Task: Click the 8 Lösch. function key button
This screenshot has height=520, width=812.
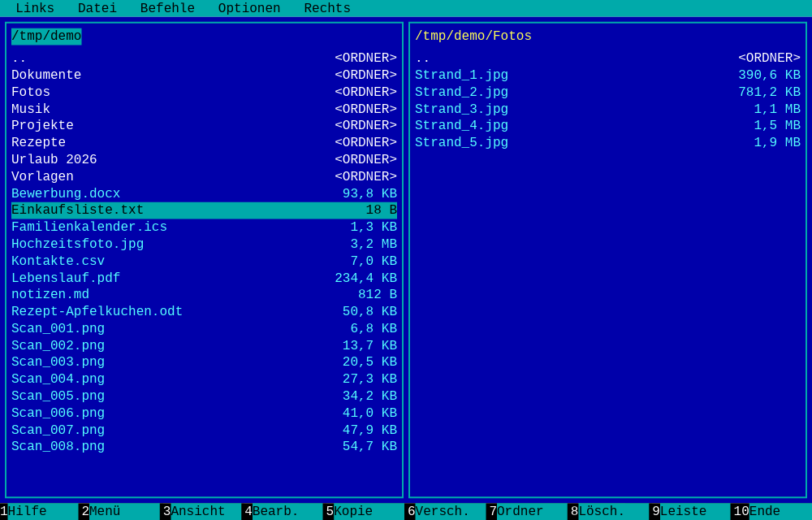Action: (x=608, y=511)
